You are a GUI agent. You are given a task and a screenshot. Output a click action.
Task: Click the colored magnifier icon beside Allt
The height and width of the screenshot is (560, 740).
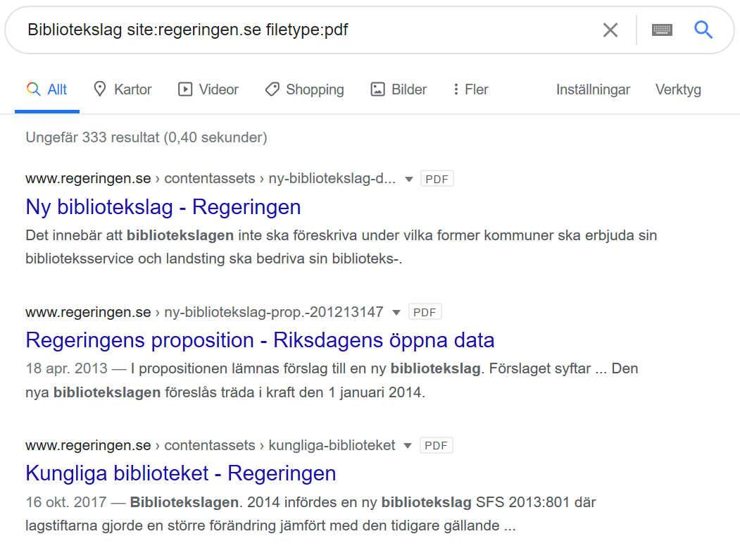[x=34, y=89]
